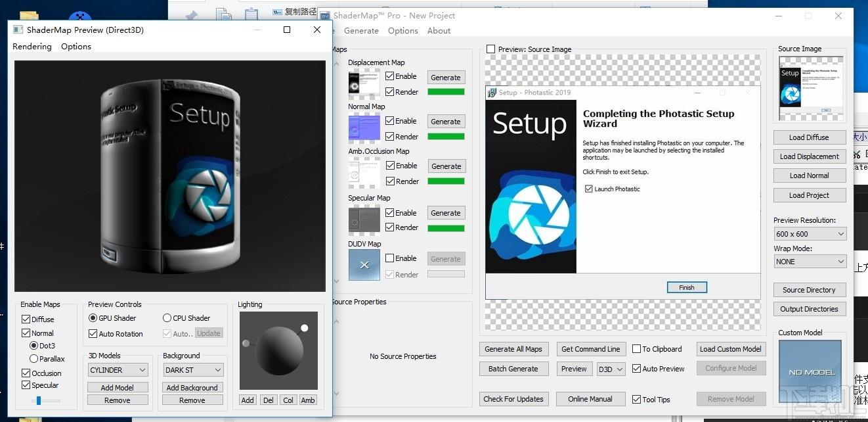This screenshot has height=422, width=868.
Task: Click the Check For Updates button
Action: [513, 399]
